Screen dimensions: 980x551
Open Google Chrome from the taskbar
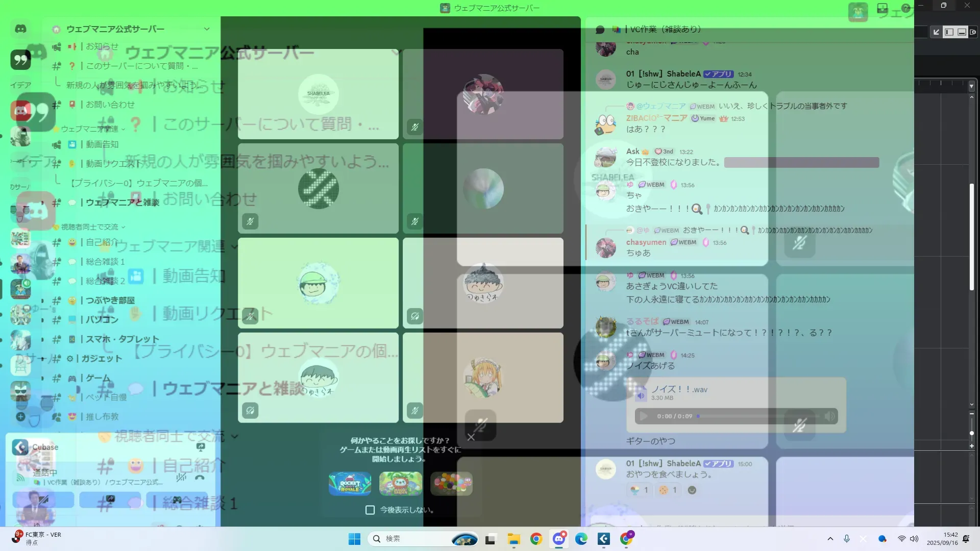[x=536, y=539]
